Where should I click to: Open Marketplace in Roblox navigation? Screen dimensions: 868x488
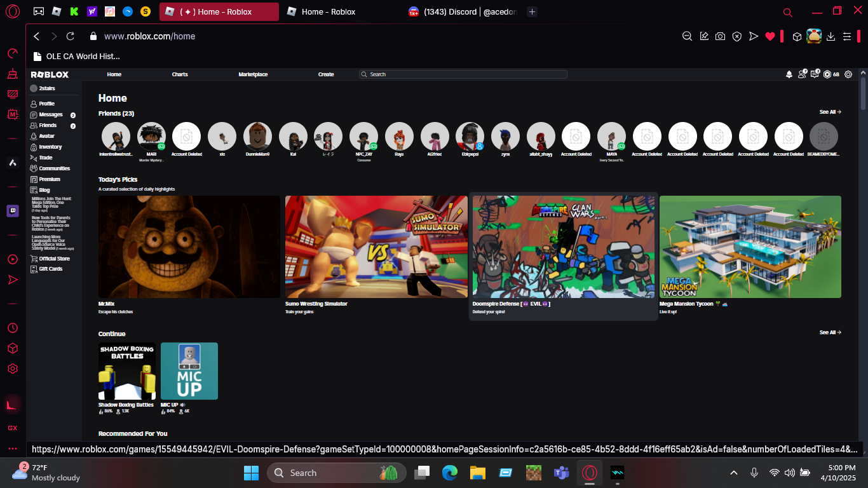point(253,74)
